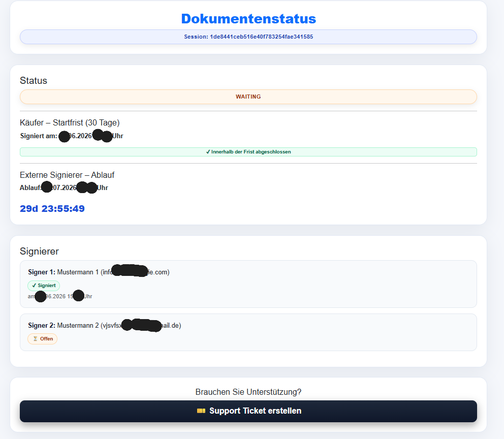Image resolution: width=504 pixels, height=439 pixels.
Task: Click the Offen hourglass badge for Signer 2
Action: pos(43,339)
